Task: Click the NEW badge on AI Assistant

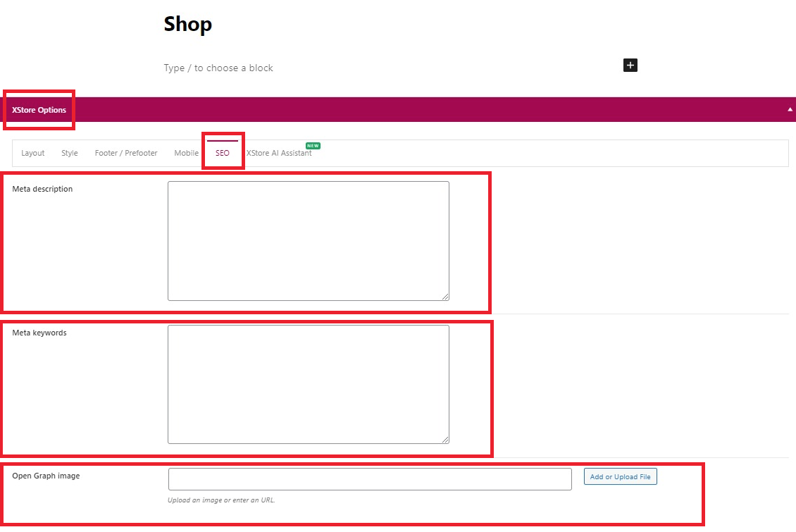Action: tap(313, 146)
